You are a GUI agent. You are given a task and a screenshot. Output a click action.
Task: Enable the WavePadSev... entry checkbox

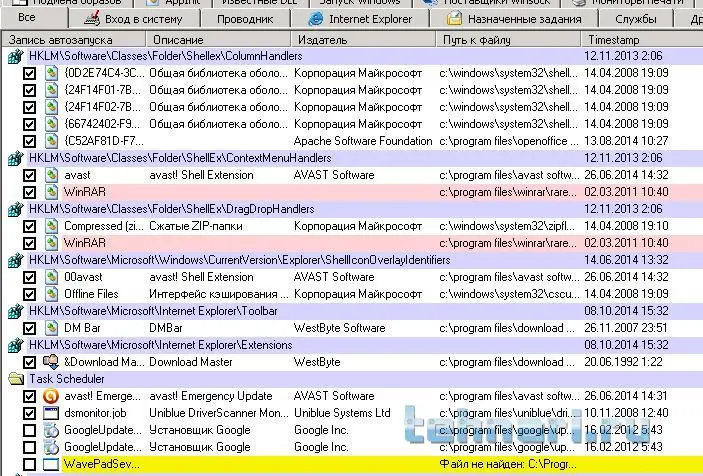click(x=30, y=464)
